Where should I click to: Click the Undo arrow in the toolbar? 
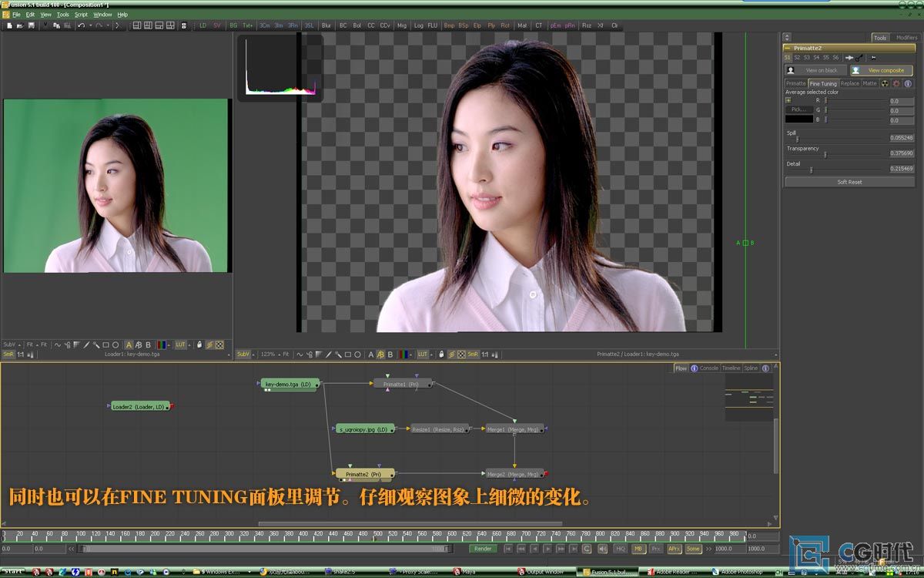pos(82,25)
